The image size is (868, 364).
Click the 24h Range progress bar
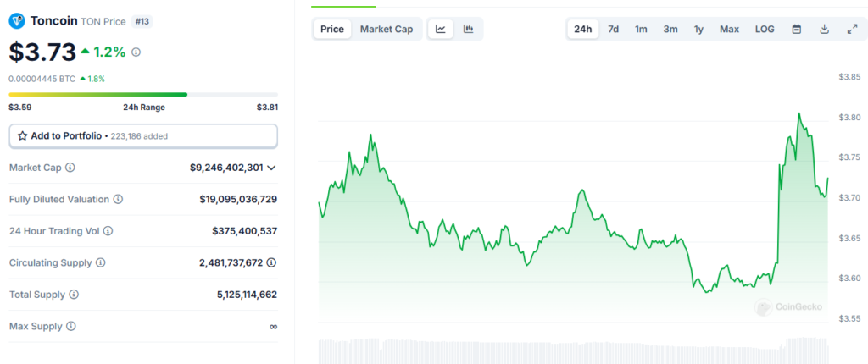143,95
